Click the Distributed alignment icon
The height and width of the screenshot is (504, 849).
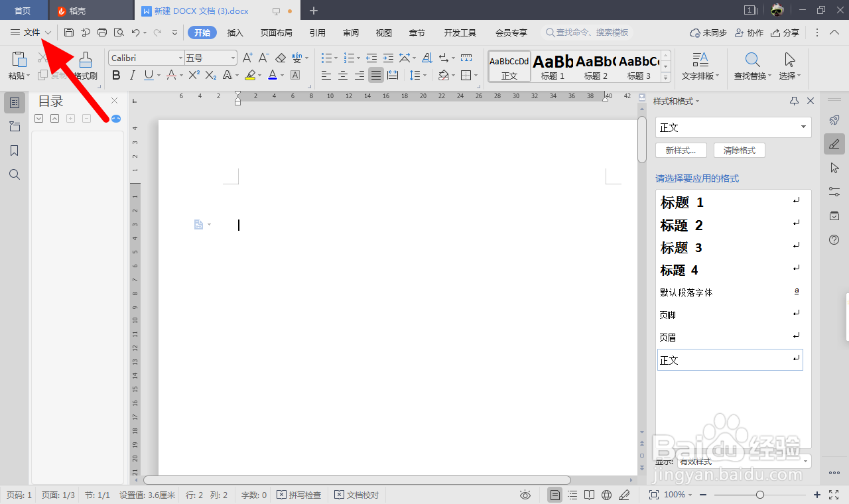click(393, 75)
